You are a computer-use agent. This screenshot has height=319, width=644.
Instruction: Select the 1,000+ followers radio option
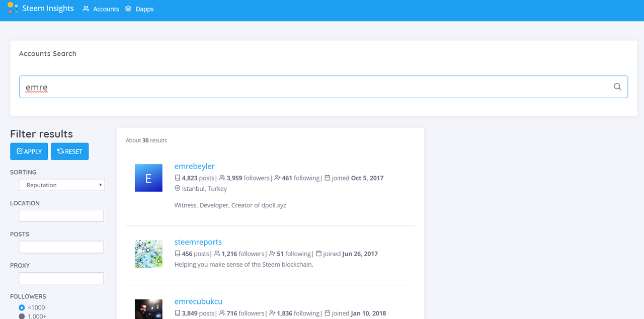(22, 316)
